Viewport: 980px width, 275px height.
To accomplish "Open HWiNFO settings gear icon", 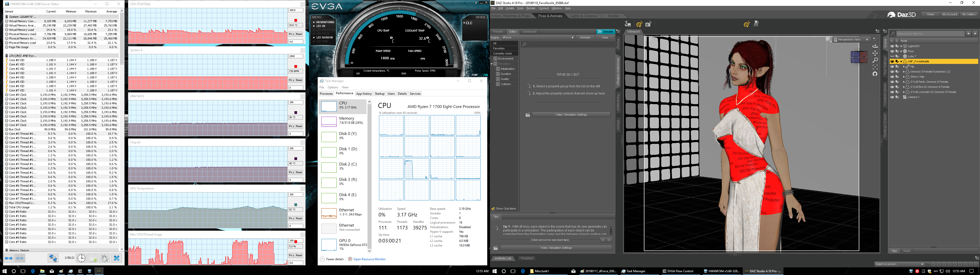I will point(105,258).
